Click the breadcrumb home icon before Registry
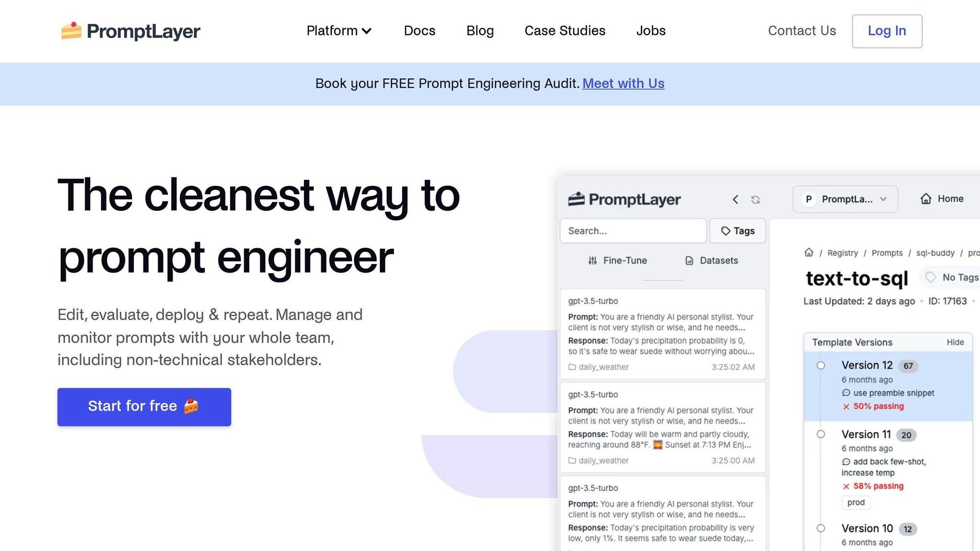Screen dimensions: 980x551 (809, 253)
